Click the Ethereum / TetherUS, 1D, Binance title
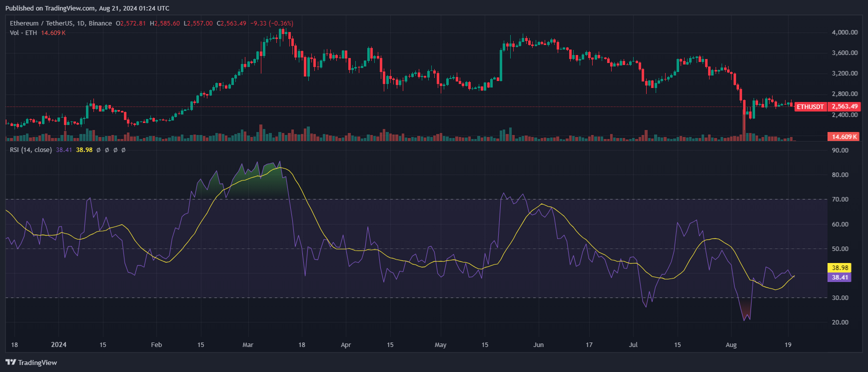Viewport: 868px width, 372px height. pos(61,23)
